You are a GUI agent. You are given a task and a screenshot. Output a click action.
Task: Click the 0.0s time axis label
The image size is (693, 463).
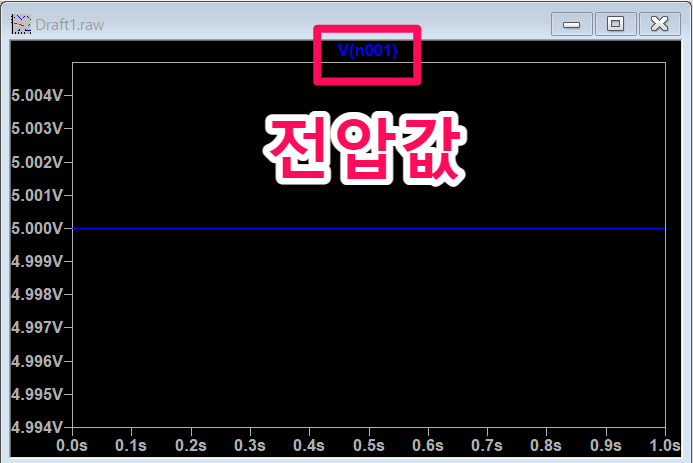point(72,445)
